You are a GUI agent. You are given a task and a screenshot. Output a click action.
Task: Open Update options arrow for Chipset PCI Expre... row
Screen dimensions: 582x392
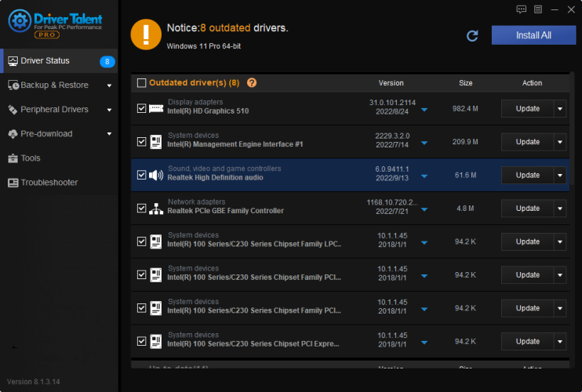[560, 342]
